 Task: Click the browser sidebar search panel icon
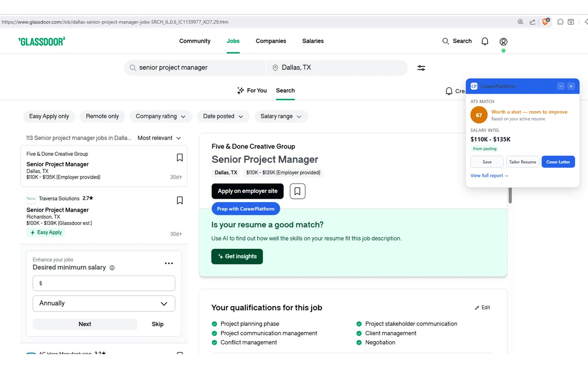pos(571,22)
